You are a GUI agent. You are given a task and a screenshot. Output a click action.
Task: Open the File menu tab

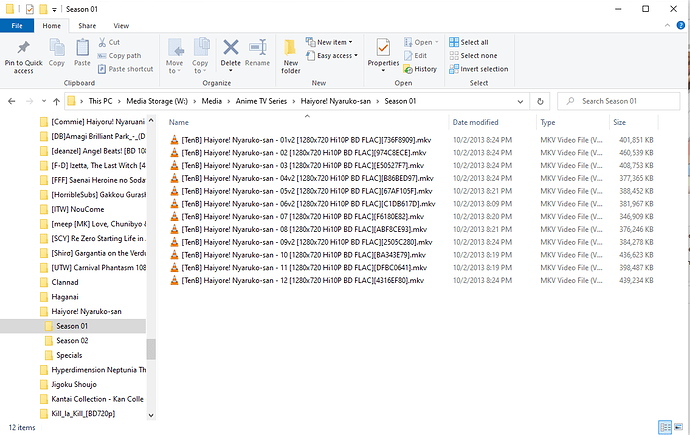[17, 26]
